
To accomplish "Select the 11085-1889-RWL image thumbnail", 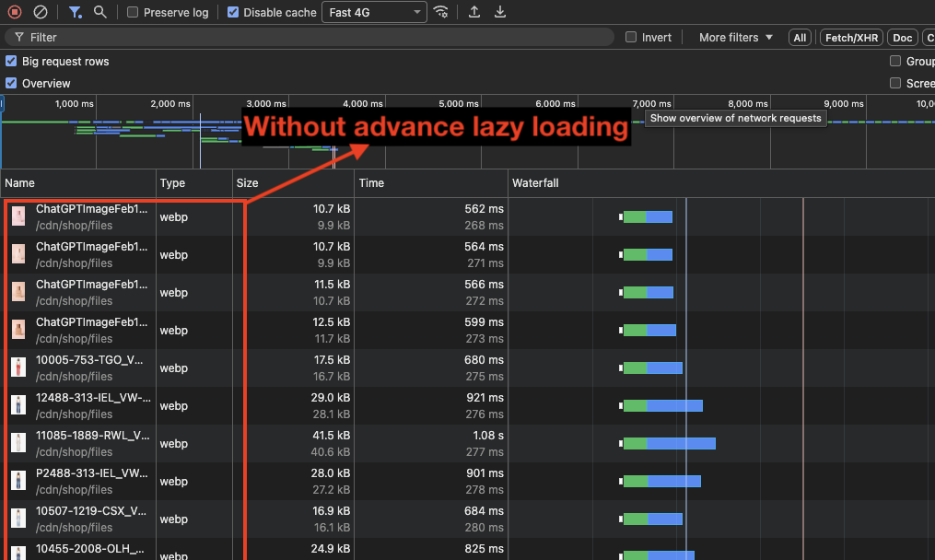I will click(18, 443).
